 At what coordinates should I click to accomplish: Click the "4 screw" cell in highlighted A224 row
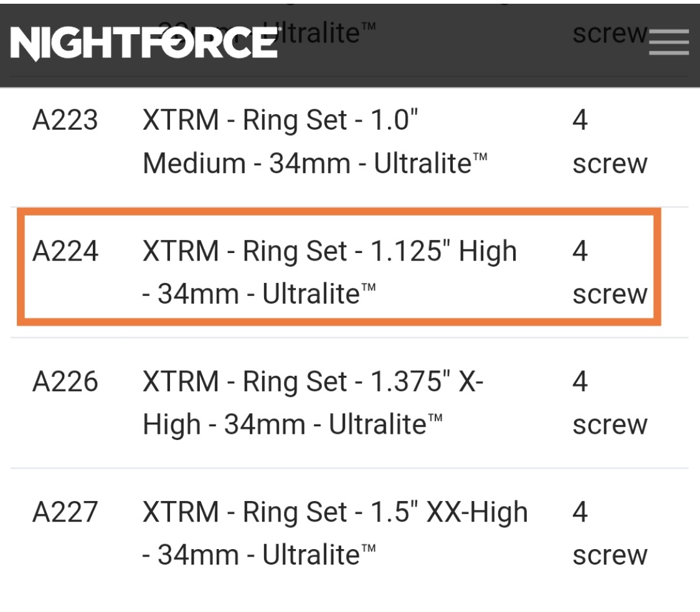(609, 273)
